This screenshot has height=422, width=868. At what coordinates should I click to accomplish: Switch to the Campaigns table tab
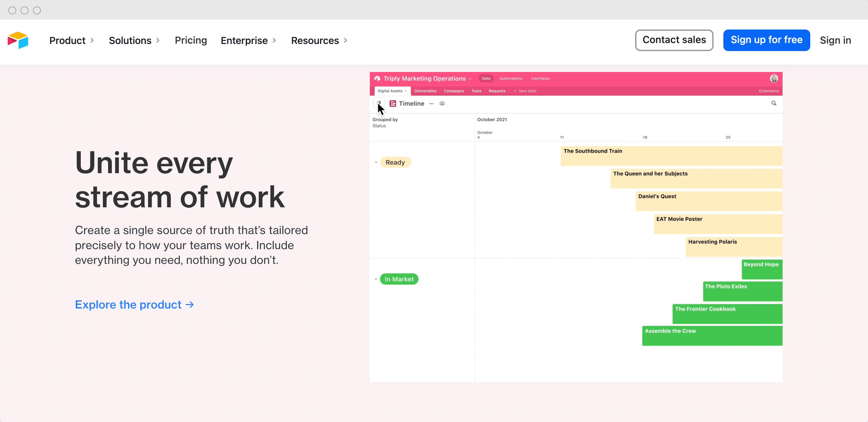point(454,91)
